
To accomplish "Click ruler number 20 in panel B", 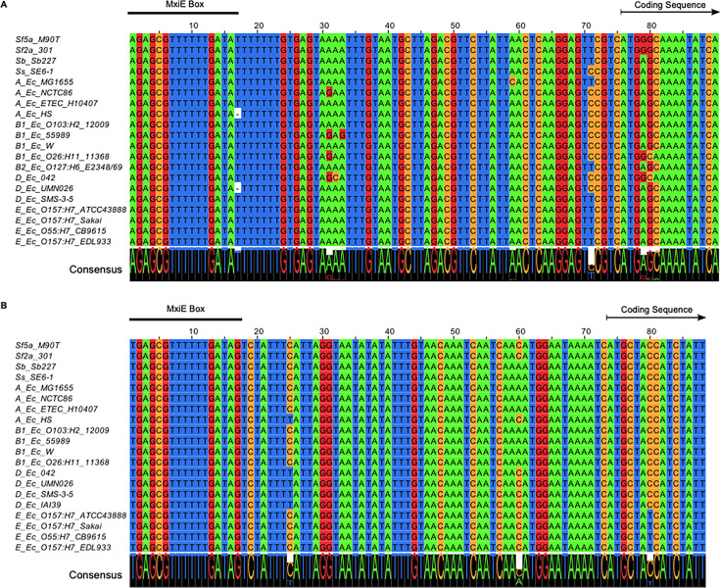I will coord(259,331).
